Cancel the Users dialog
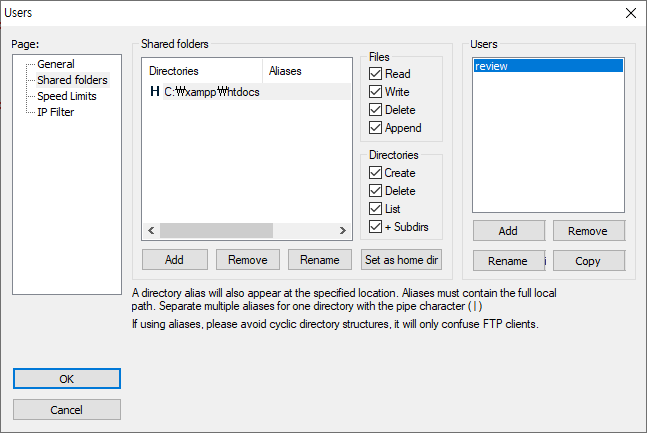Viewport: 647px width, 433px height. tap(67, 409)
